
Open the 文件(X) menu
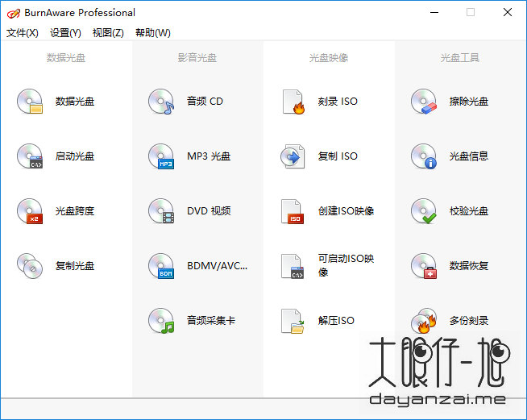[x=23, y=32]
